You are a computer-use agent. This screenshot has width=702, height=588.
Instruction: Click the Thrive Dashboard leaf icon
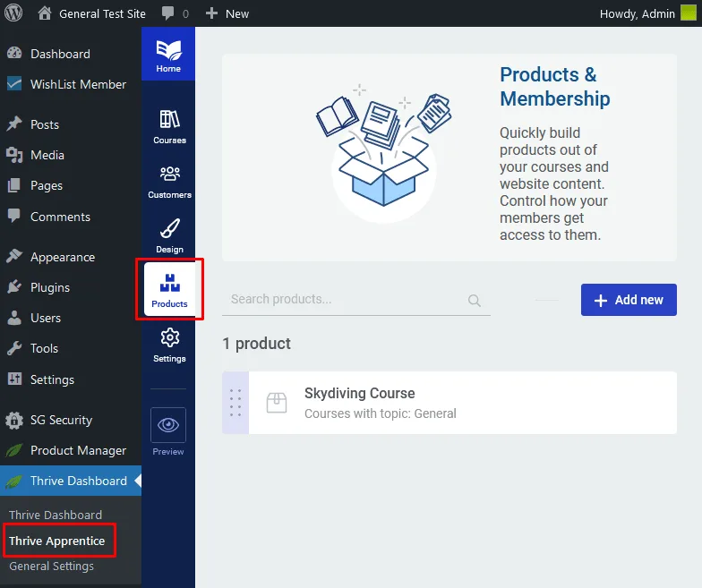pos(14,481)
